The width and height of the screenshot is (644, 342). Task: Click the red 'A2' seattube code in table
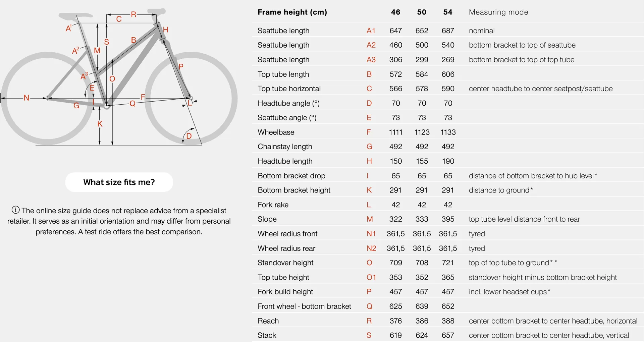371,45
